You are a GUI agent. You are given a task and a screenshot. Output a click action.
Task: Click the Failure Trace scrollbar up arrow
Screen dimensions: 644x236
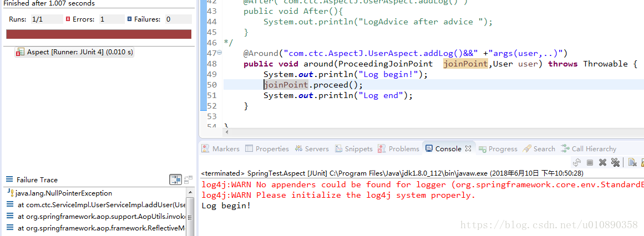(190, 192)
